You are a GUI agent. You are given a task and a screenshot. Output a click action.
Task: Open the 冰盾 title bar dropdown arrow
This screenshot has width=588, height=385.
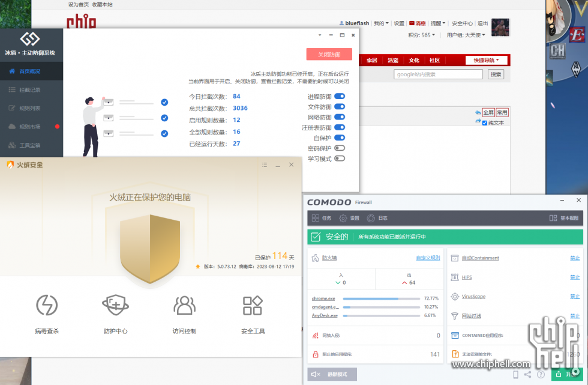[319, 35]
